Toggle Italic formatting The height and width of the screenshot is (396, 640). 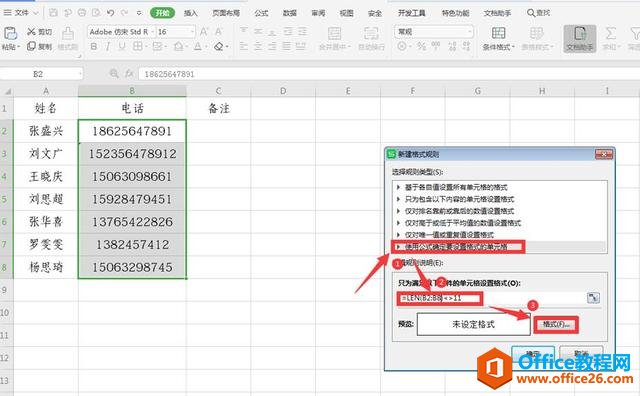(x=108, y=46)
